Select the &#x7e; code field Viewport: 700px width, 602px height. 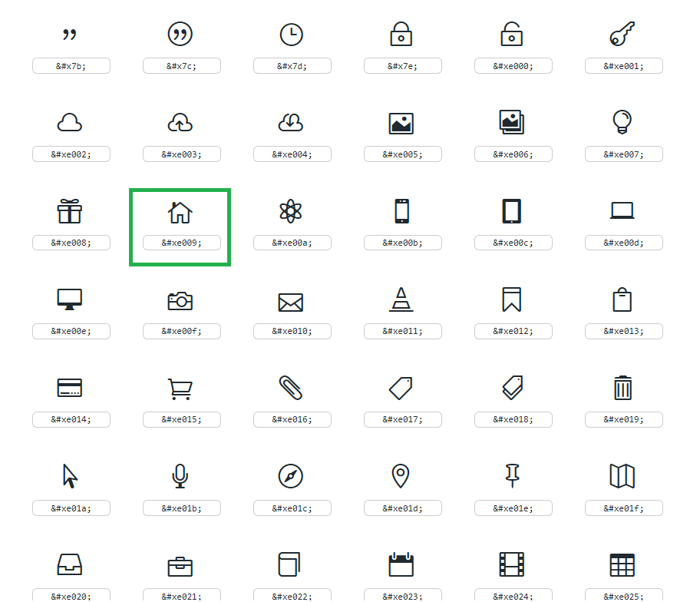click(403, 65)
